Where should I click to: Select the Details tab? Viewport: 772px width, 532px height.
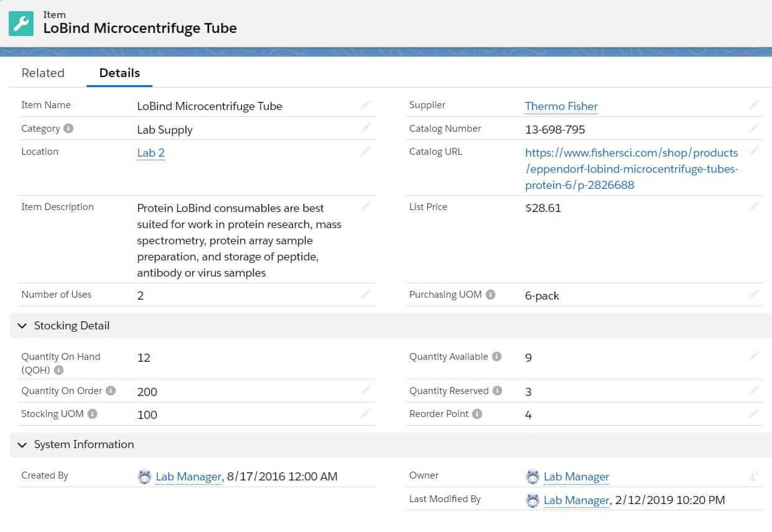pos(119,73)
